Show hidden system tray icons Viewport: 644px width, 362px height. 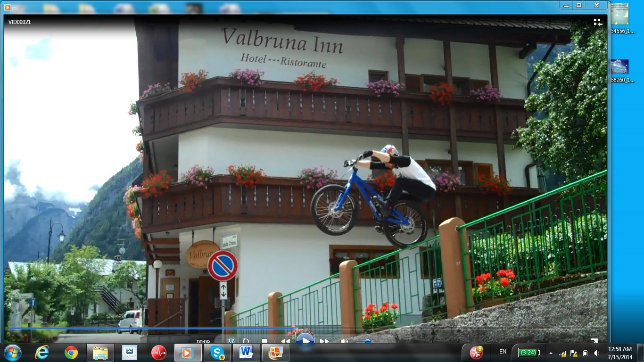pyautogui.click(x=551, y=353)
